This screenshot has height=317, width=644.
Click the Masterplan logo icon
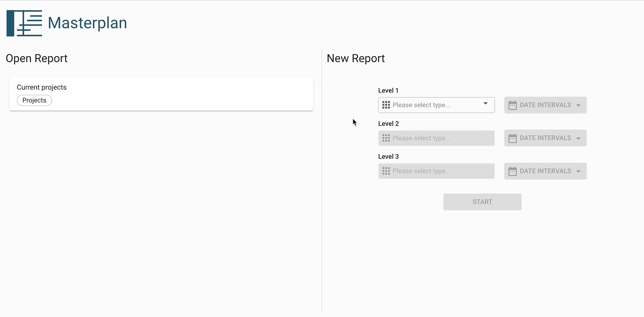(24, 23)
